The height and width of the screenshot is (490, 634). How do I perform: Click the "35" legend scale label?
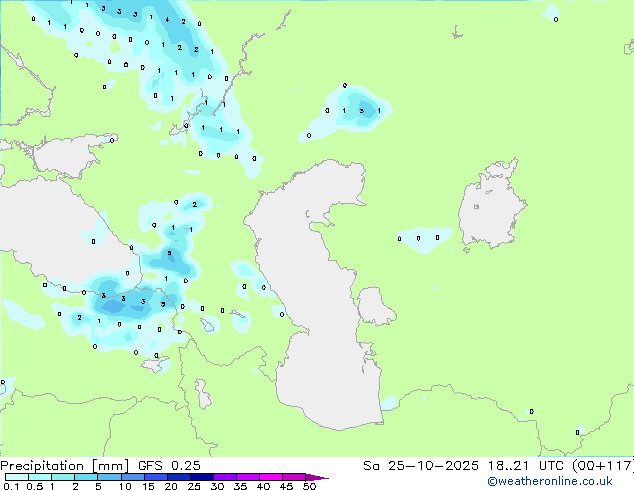pyautogui.click(x=240, y=486)
